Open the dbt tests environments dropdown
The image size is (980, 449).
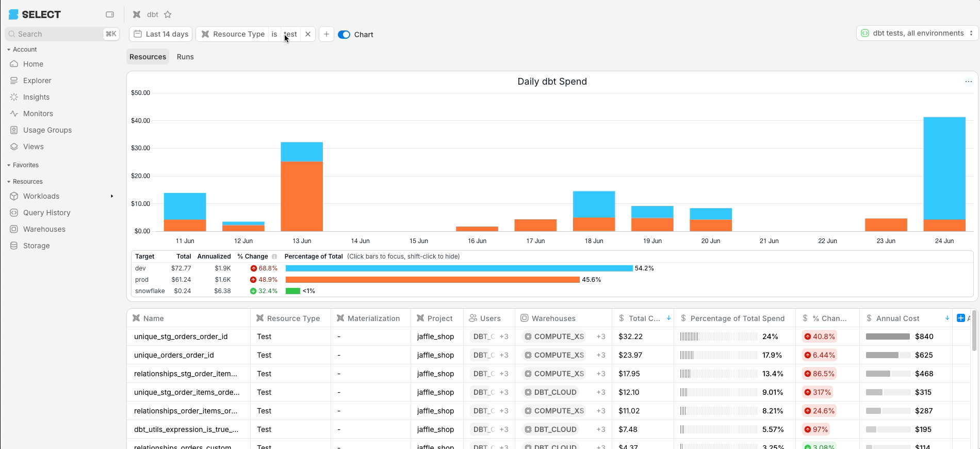[x=918, y=33]
